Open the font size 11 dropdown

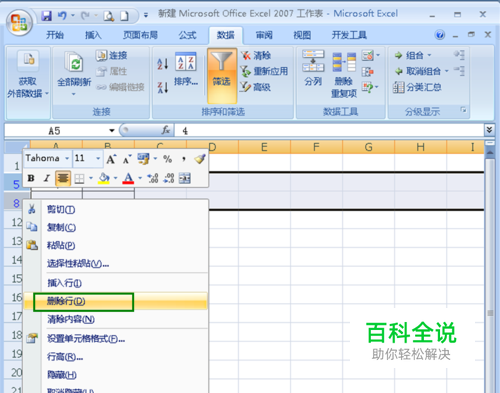(98, 158)
